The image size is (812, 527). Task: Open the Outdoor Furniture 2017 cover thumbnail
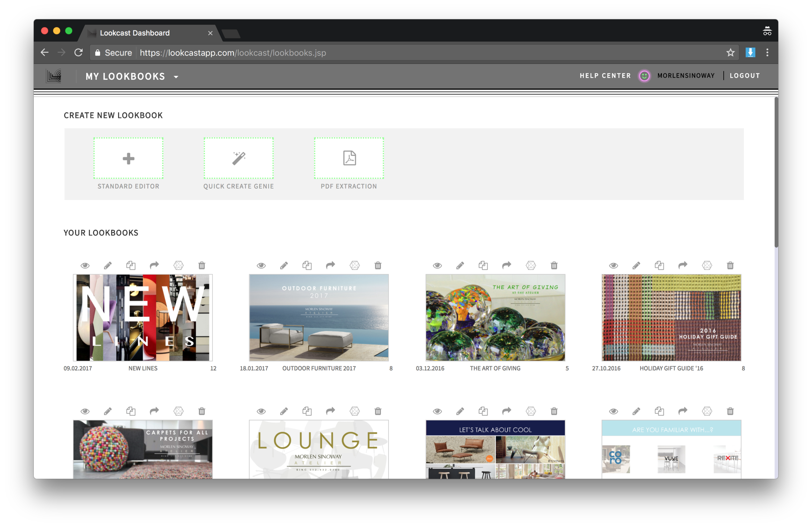[x=319, y=318]
